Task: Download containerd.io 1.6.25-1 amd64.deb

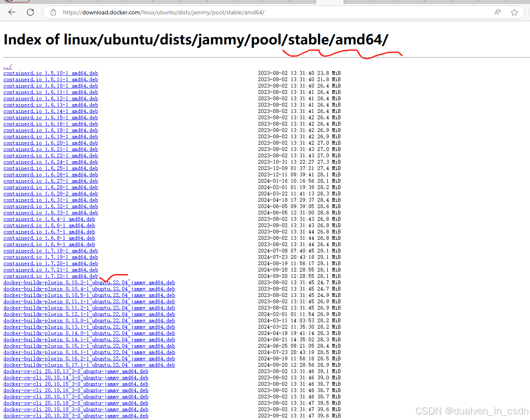Action: (x=51, y=168)
